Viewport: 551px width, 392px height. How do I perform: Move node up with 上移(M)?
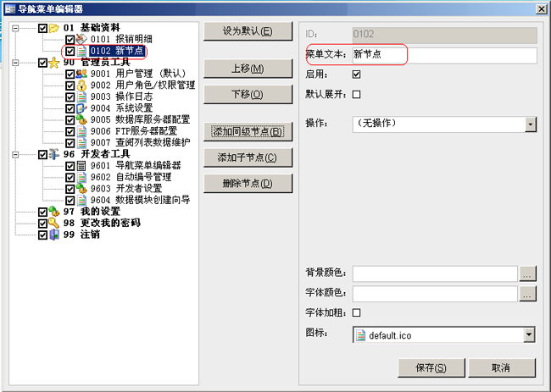point(248,69)
